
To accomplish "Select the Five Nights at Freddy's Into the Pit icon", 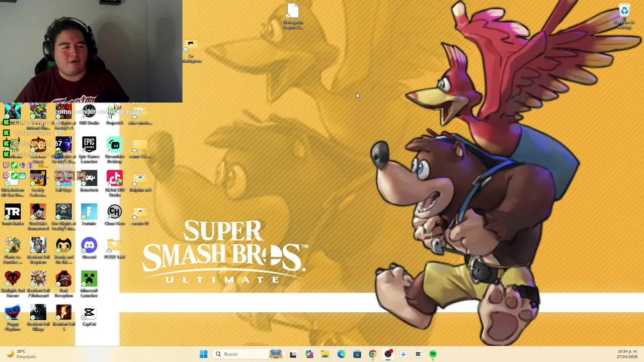I will pos(63,217).
